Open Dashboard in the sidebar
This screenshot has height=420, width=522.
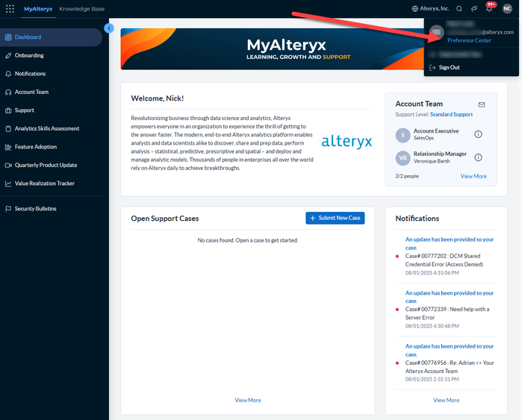click(x=51, y=37)
